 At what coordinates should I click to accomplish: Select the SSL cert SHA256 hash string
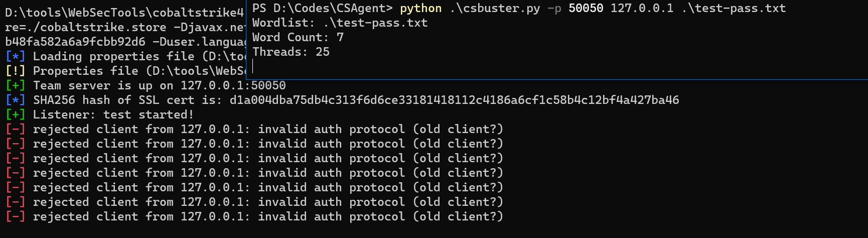(x=454, y=100)
